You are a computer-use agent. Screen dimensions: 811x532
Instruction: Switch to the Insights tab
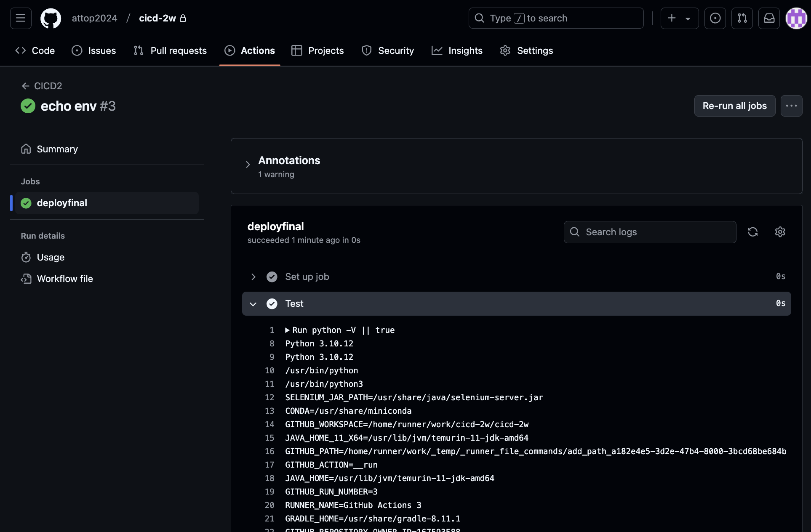[x=457, y=51]
